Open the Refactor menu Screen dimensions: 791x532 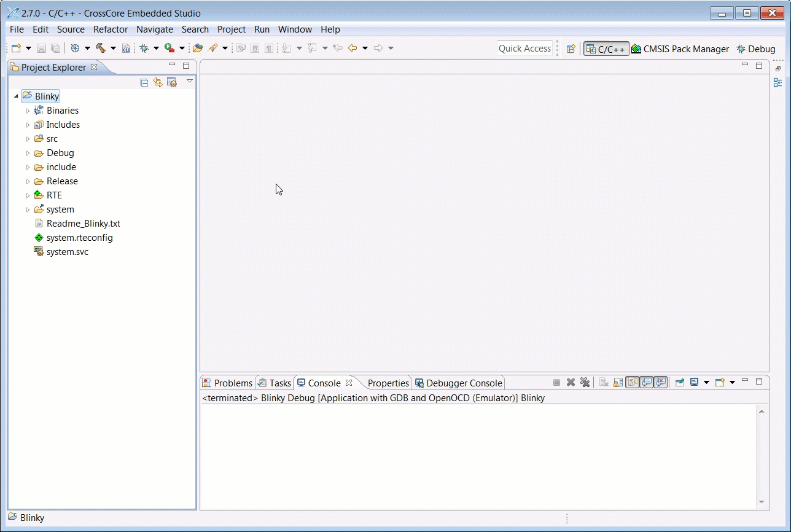coord(111,29)
